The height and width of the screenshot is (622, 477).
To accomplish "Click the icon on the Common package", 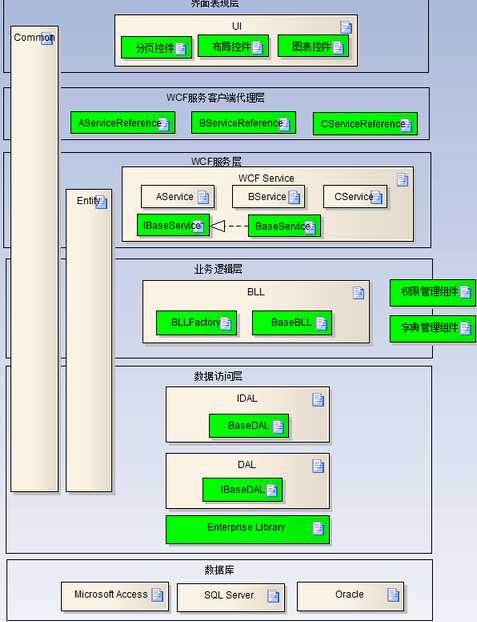I will point(47,38).
